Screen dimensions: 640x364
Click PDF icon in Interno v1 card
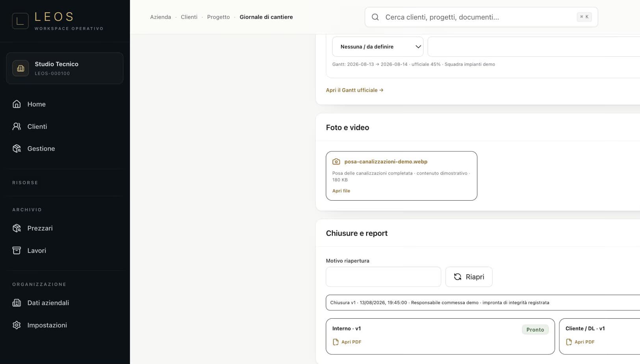point(336,342)
